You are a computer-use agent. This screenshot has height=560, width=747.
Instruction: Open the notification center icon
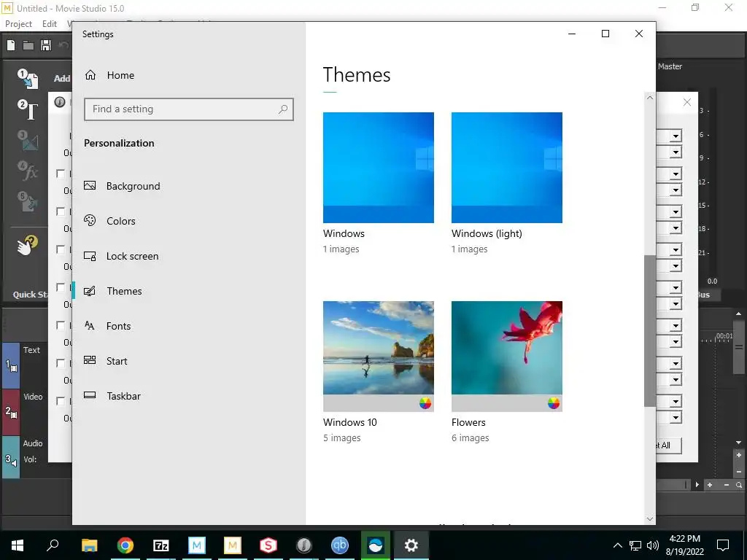723,545
